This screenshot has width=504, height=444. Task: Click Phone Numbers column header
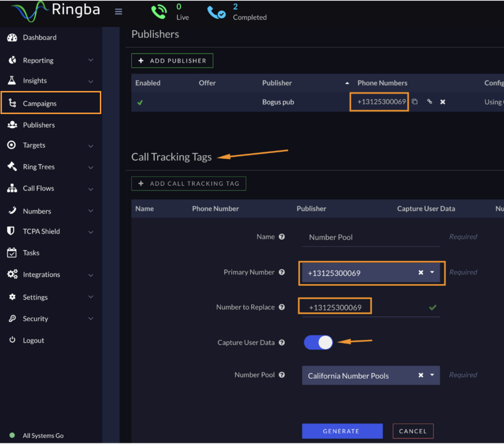(383, 83)
